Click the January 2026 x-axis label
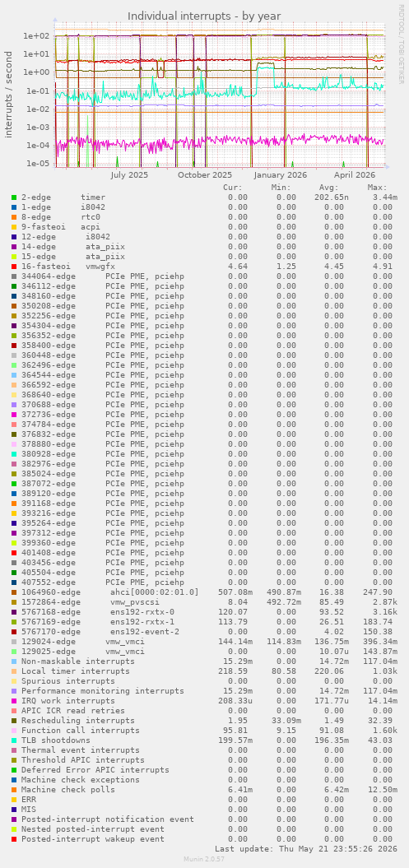Image resolution: width=409 pixels, height=868 pixels. point(281,175)
